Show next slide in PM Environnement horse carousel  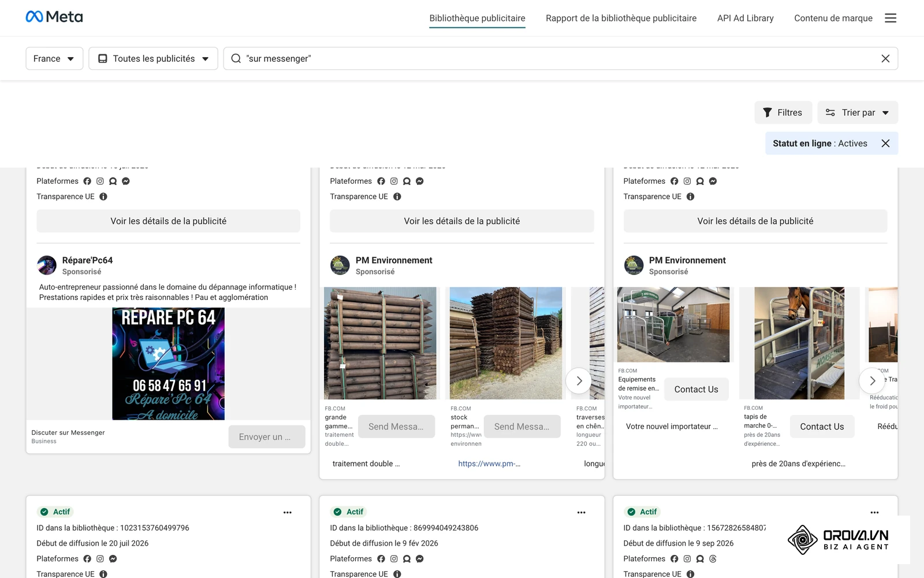872,381
